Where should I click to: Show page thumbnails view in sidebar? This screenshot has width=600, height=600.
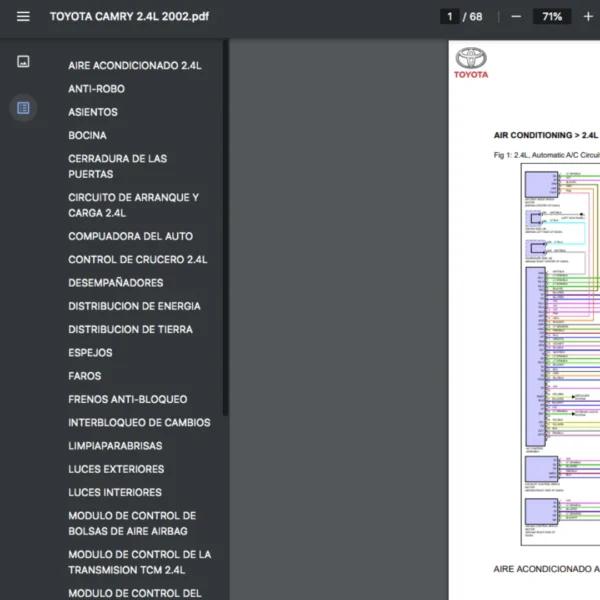pos(23,62)
